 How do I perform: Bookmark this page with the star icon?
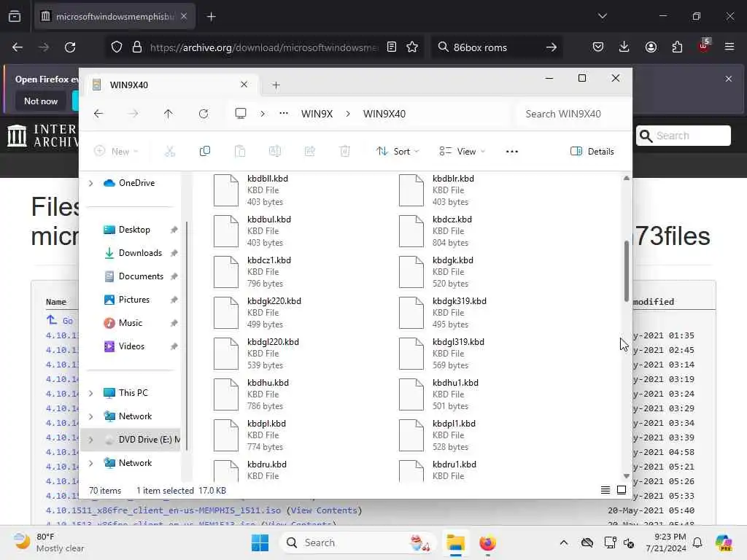(412, 47)
